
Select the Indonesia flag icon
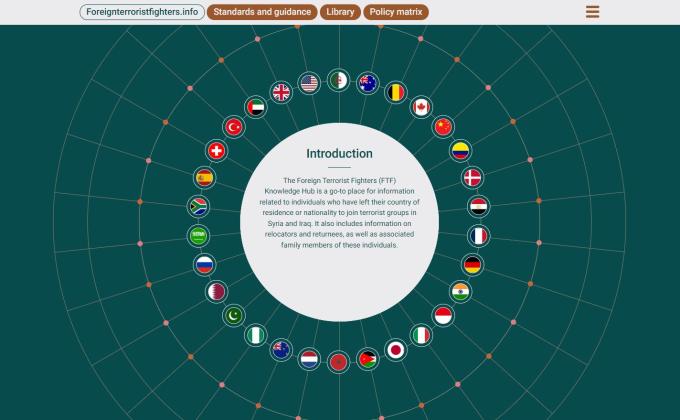tap(443, 315)
